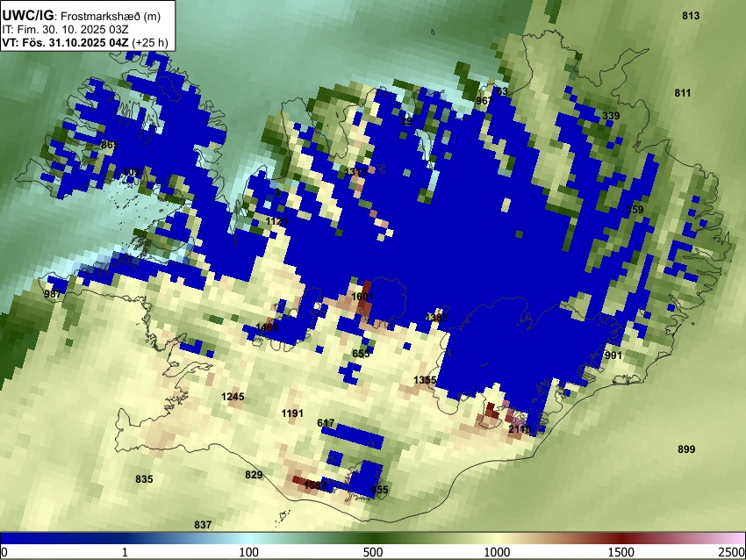This screenshot has width=746, height=560.
Task: Click the 2500 tick label on the legend
Action: click(x=732, y=552)
